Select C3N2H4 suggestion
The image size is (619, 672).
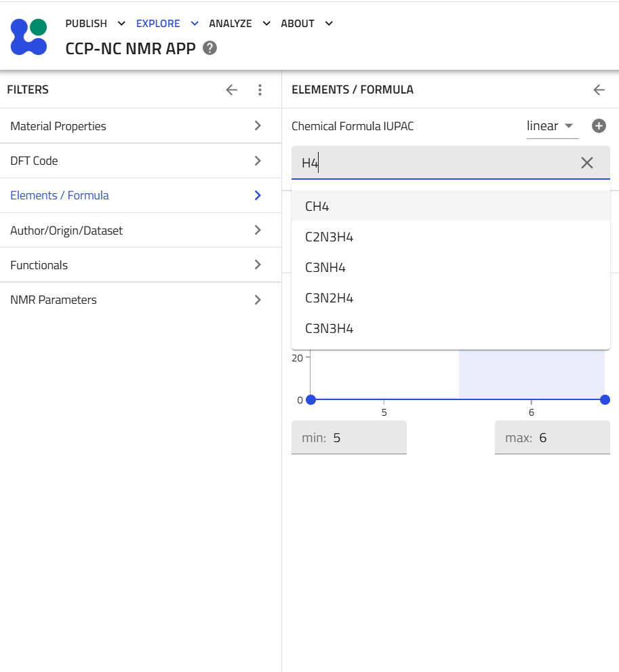(451, 298)
